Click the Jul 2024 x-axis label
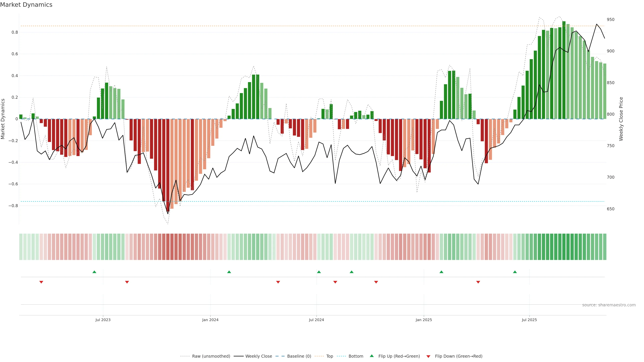The height and width of the screenshot is (362, 644). click(x=316, y=320)
